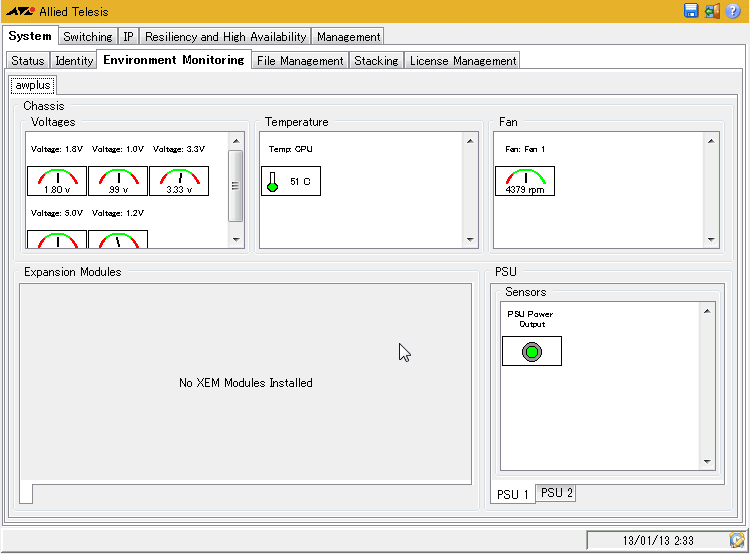Click the .99 v voltage gauge
Image resolution: width=750 pixels, height=555 pixels.
click(x=118, y=181)
